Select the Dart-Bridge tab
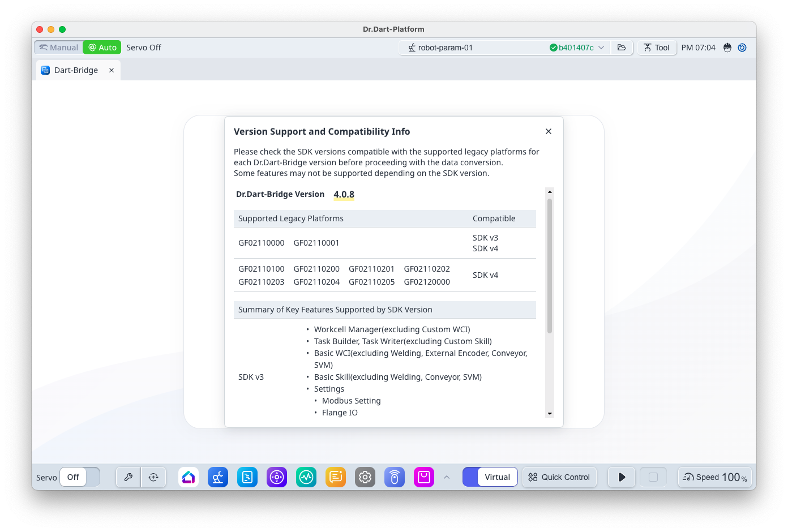Screen dimensions: 788x532 coord(76,70)
